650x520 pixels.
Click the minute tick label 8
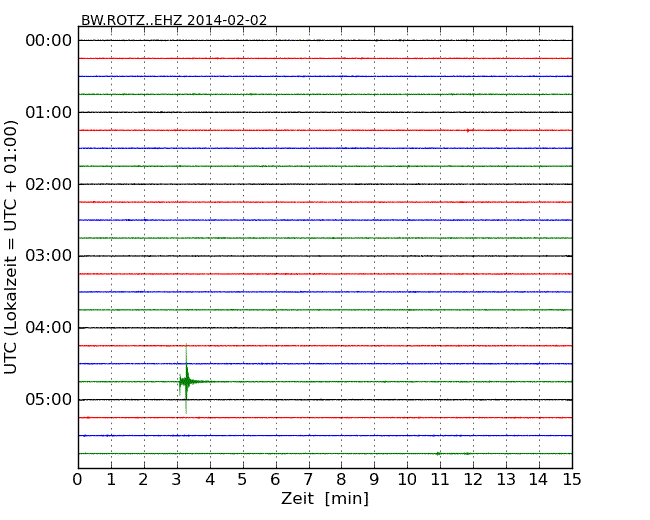[x=341, y=480]
